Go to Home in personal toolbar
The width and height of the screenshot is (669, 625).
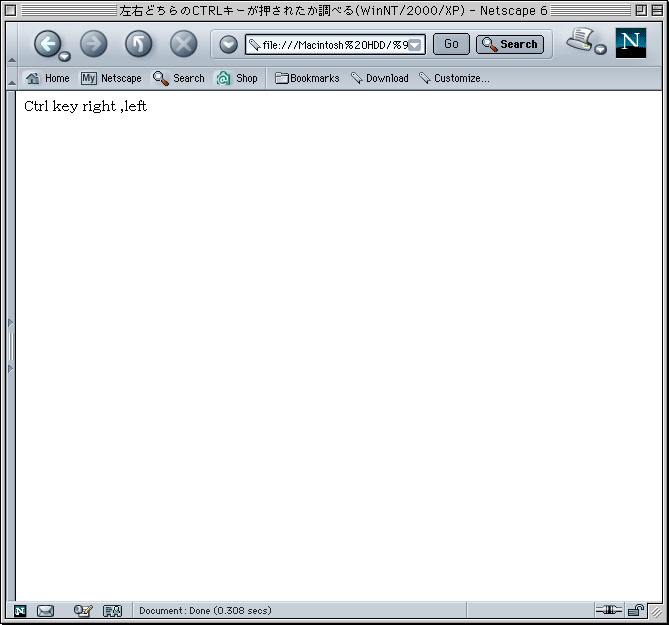coord(47,78)
